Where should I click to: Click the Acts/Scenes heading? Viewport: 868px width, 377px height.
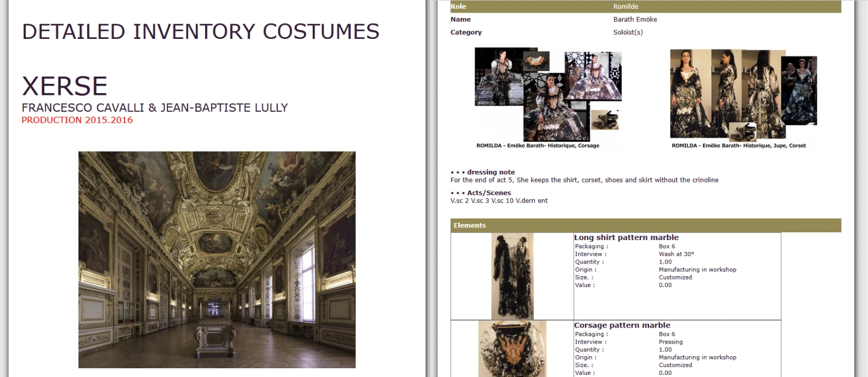tap(488, 193)
